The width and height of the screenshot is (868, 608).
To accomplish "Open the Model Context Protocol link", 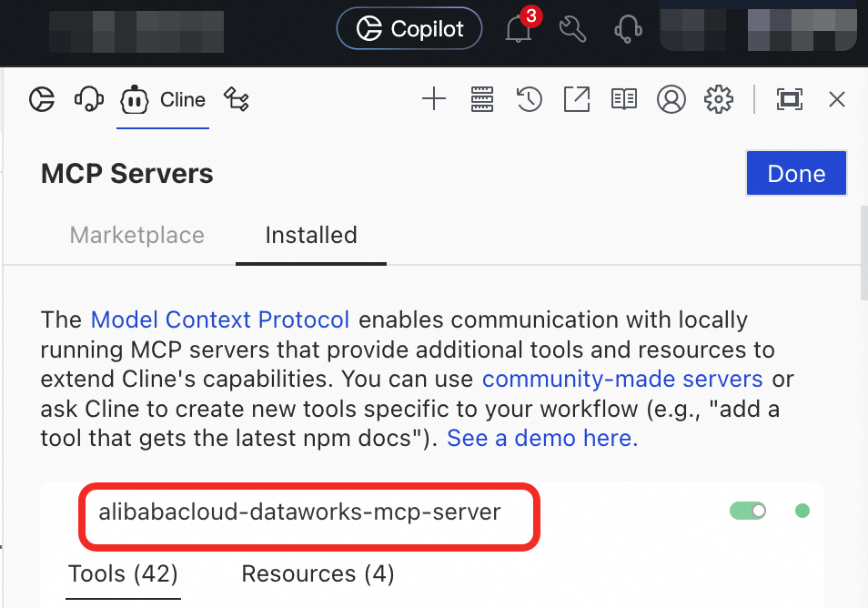I will [220, 319].
